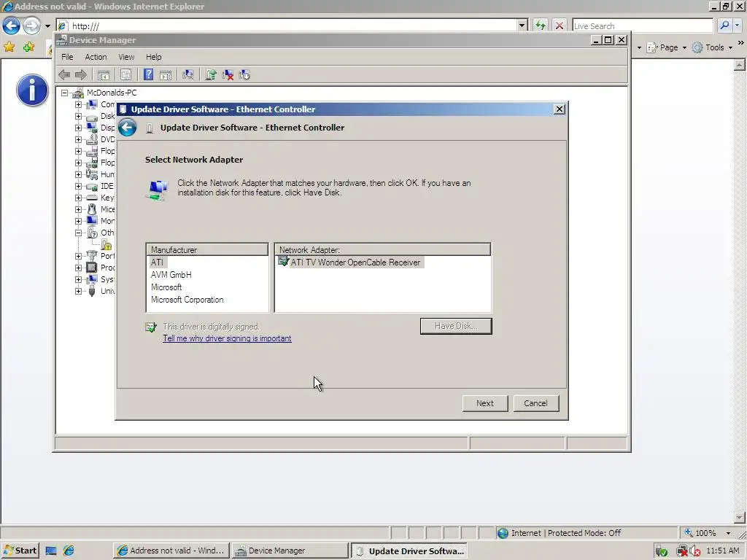The image size is (747, 560).
Task: Click Live Search magnifier icon
Action: click(724, 26)
